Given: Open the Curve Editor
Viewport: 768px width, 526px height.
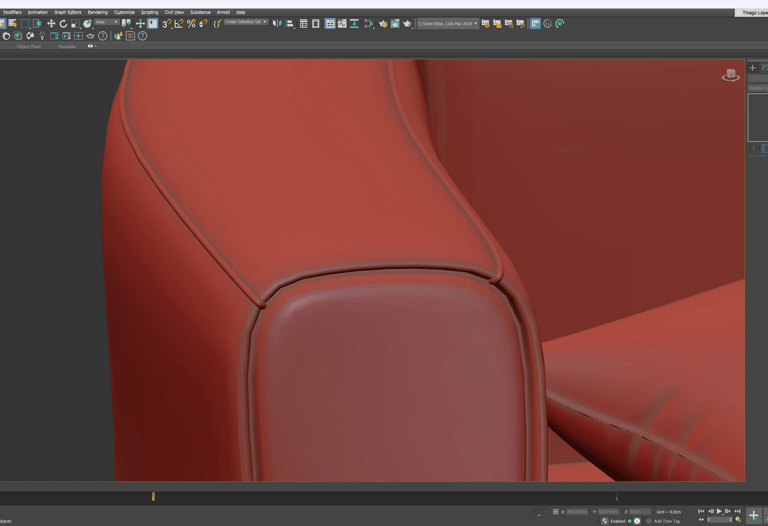Looking at the screenshot, I should (x=342, y=24).
